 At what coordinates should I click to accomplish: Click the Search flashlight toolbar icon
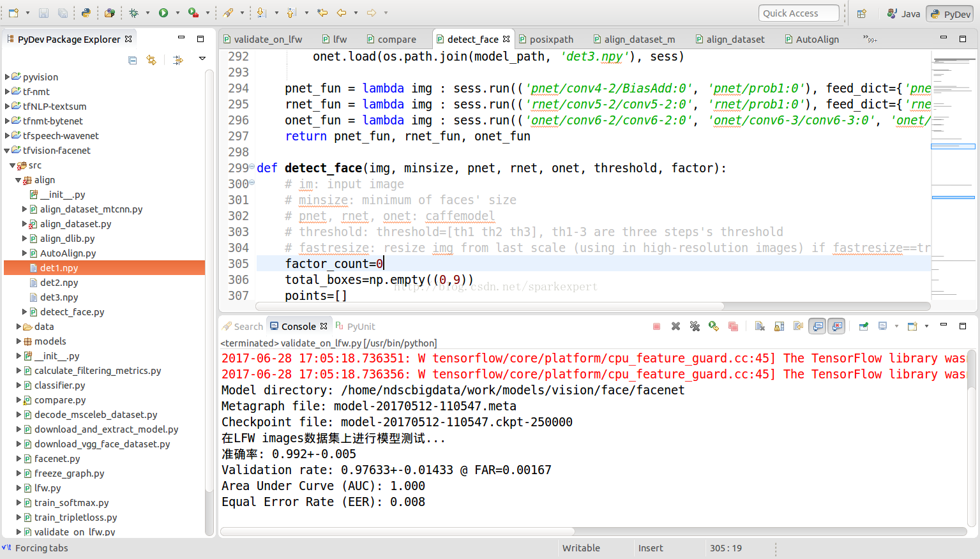tap(228, 13)
